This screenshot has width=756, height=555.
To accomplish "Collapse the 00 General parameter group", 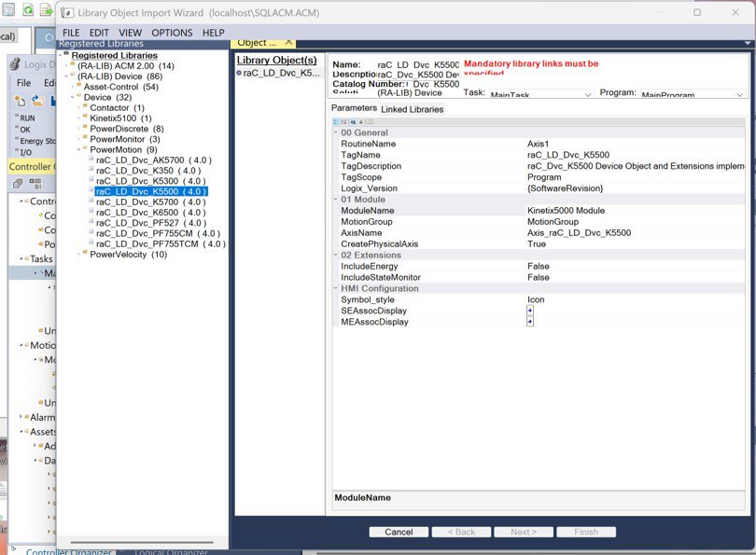I will (x=336, y=132).
